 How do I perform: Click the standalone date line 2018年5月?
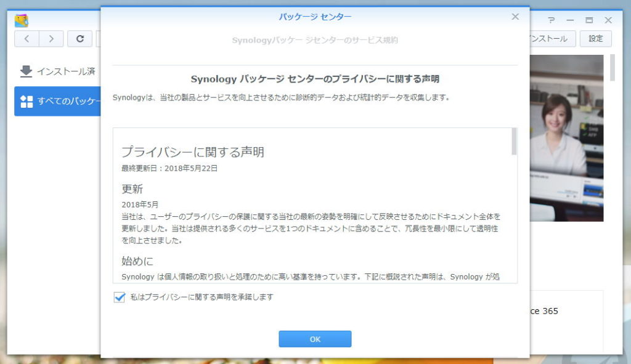click(x=140, y=204)
